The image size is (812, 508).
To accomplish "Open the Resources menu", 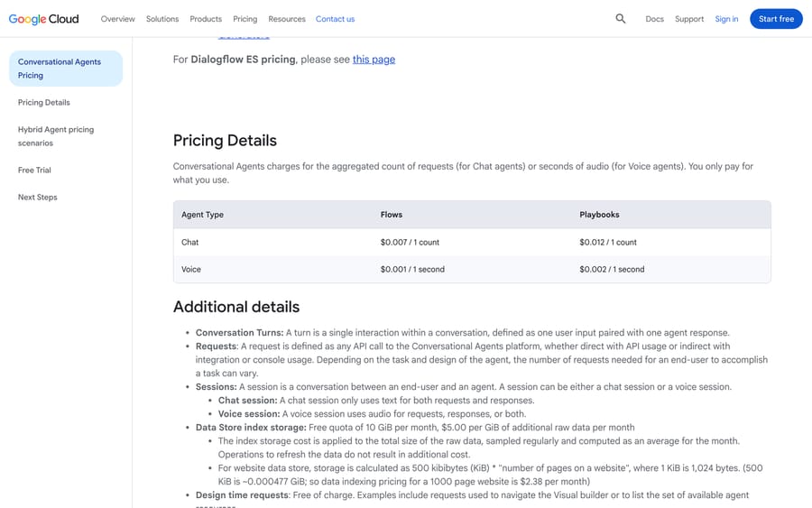I will click(x=287, y=19).
